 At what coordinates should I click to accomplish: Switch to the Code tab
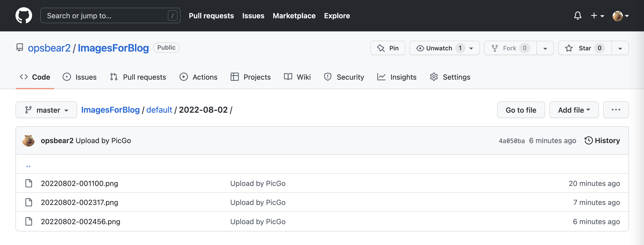coord(35,77)
